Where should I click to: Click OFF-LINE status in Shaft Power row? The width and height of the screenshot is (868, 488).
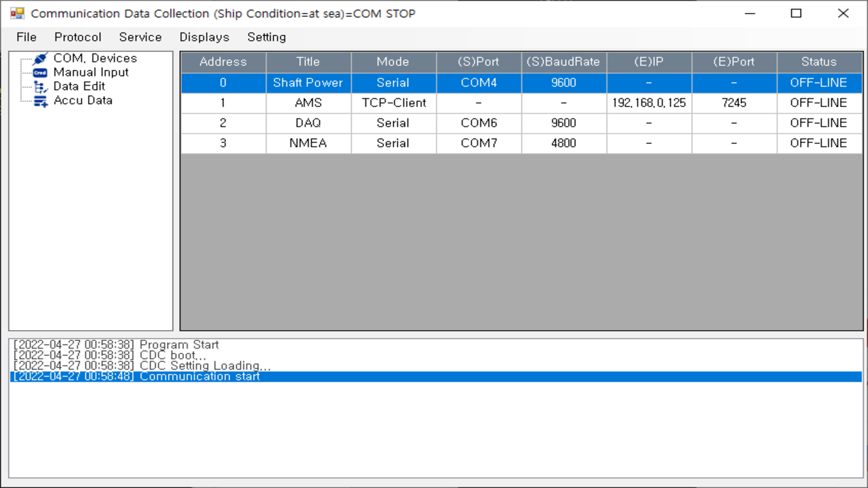819,83
